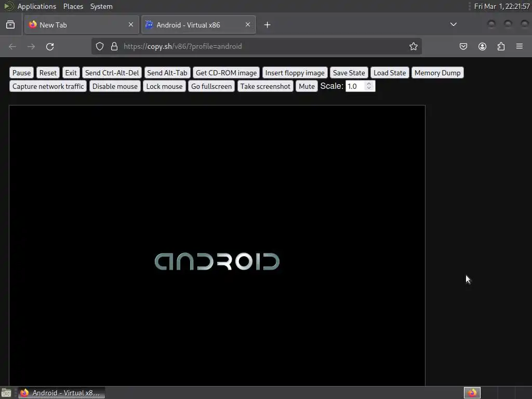Mute the emulator sound
Screen dimensions: 532x399
point(307,86)
